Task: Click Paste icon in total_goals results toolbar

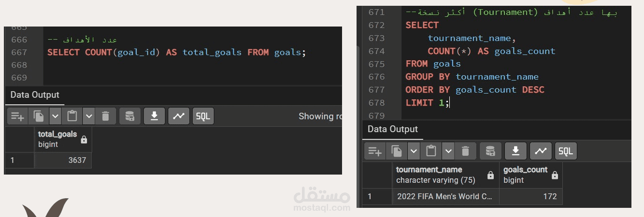Action: click(x=72, y=116)
